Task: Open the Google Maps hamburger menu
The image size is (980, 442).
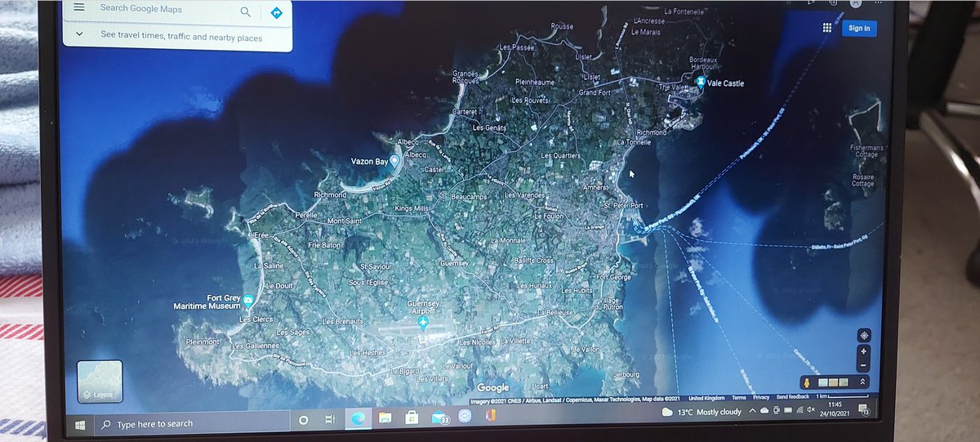Action: [78, 7]
